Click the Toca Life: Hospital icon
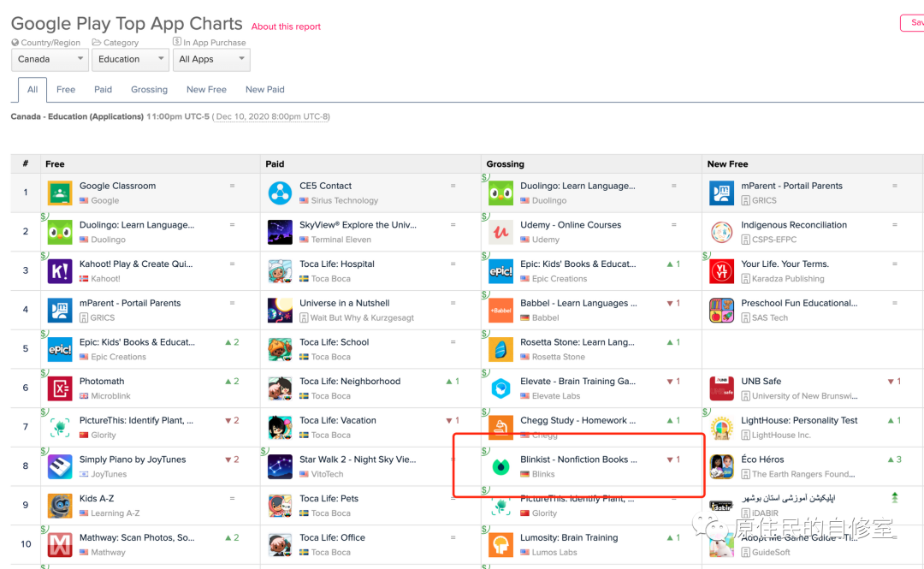The width and height of the screenshot is (924, 569). click(x=280, y=271)
